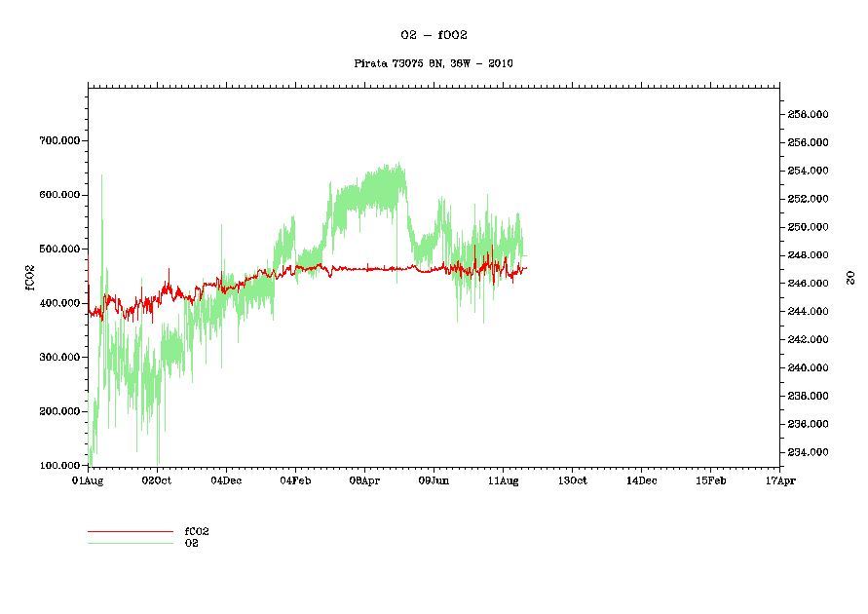Select the Pirata 73075 subtitle text

coord(434,63)
